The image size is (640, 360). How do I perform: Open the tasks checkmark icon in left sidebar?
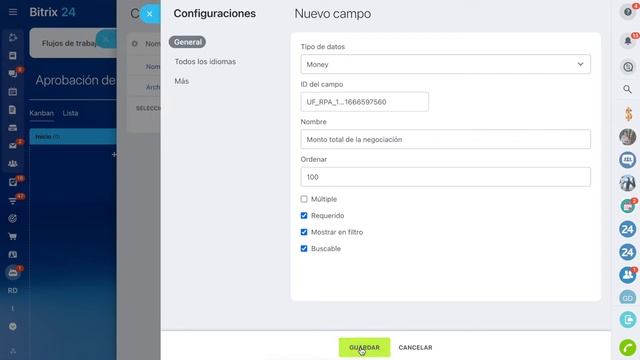coord(13,182)
